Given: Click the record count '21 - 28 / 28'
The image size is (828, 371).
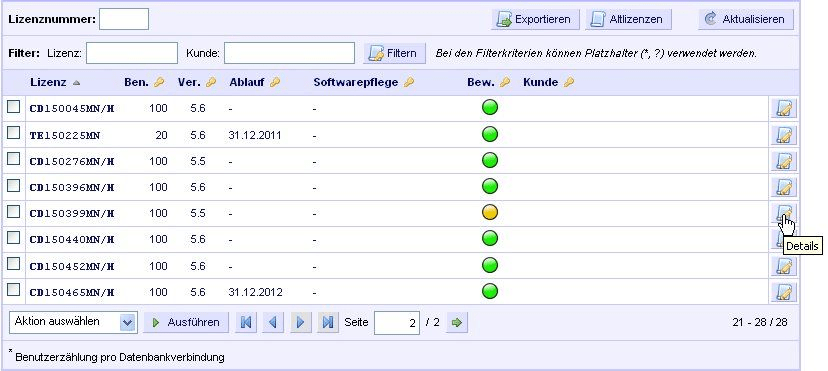Looking at the screenshot, I should click(760, 322).
